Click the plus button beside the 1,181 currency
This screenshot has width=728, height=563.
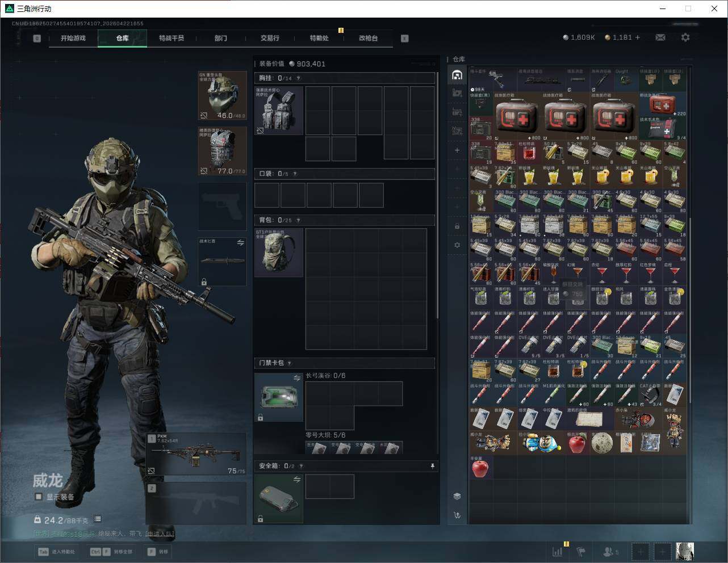(638, 37)
